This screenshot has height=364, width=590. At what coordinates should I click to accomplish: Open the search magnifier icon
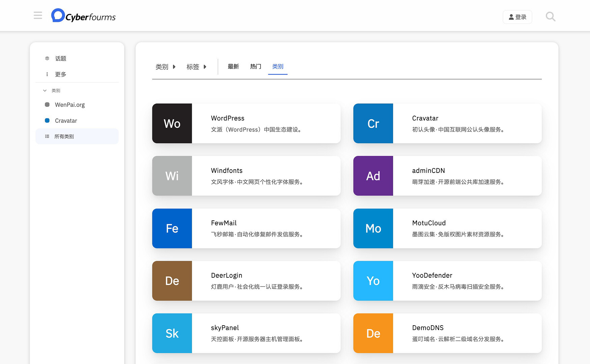550,17
